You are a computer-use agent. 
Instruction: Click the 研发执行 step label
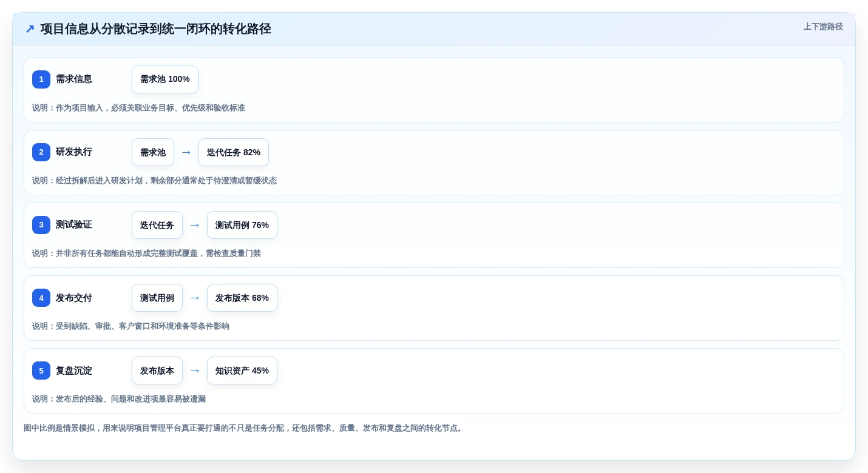pyautogui.click(x=74, y=152)
